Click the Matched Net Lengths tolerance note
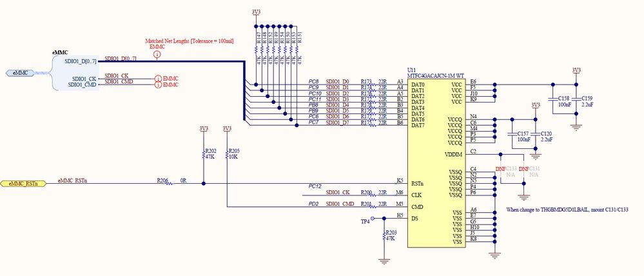 tap(190, 41)
